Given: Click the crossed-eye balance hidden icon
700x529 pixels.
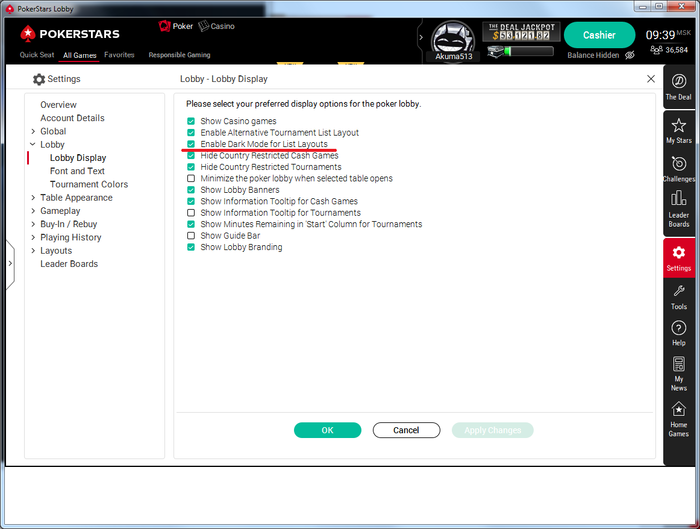Looking at the screenshot, I should pyautogui.click(x=629, y=55).
